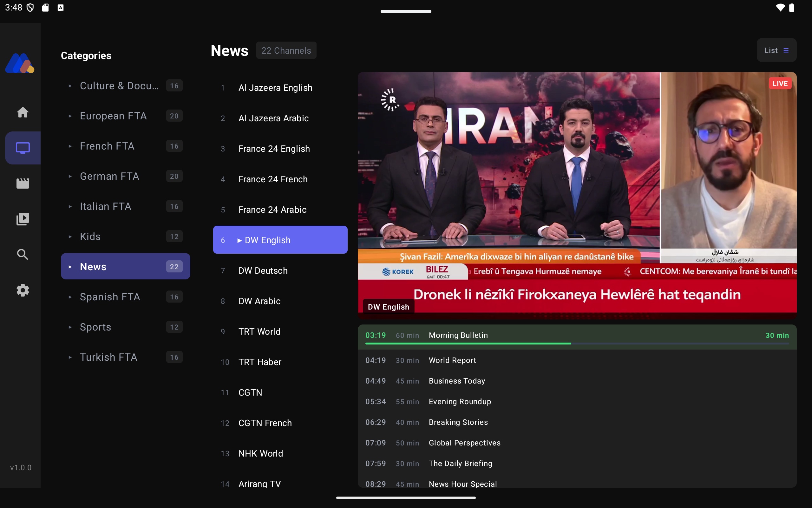Click the LIVE badge on video

pos(780,83)
